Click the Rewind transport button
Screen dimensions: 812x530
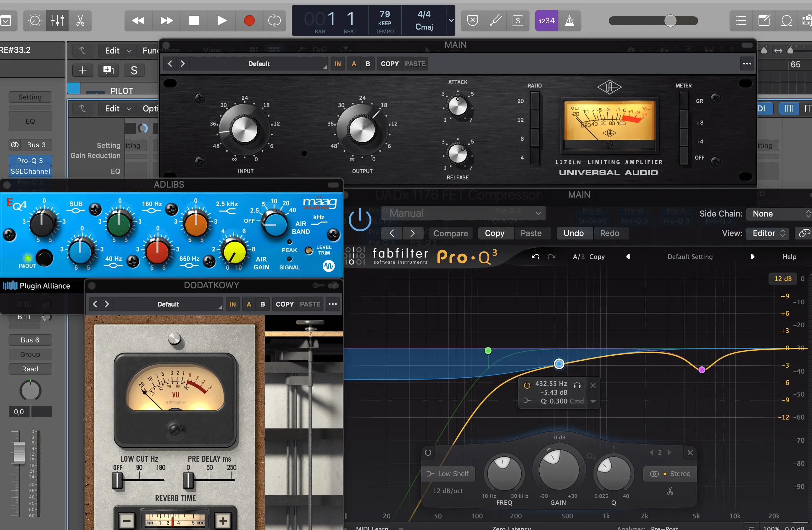[x=138, y=21]
